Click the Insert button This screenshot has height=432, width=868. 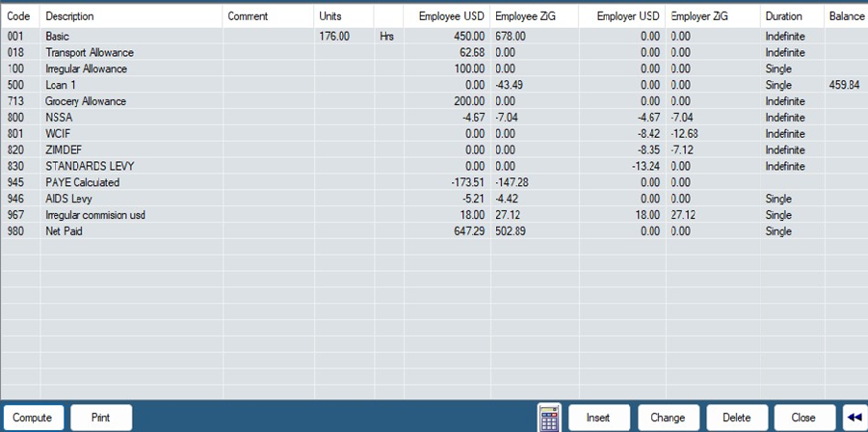point(599,418)
